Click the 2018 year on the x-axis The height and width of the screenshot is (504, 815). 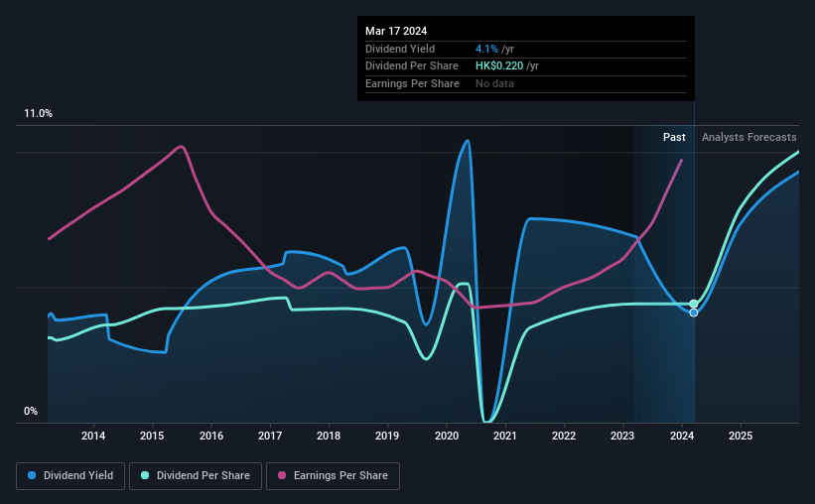[x=329, y=436]
